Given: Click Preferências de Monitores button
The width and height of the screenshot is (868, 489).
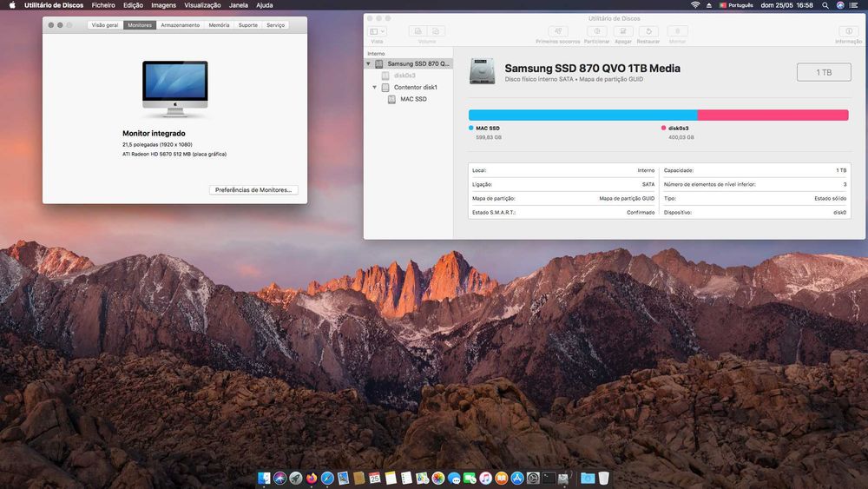Looking at the screenshot, I should point(253,190).
